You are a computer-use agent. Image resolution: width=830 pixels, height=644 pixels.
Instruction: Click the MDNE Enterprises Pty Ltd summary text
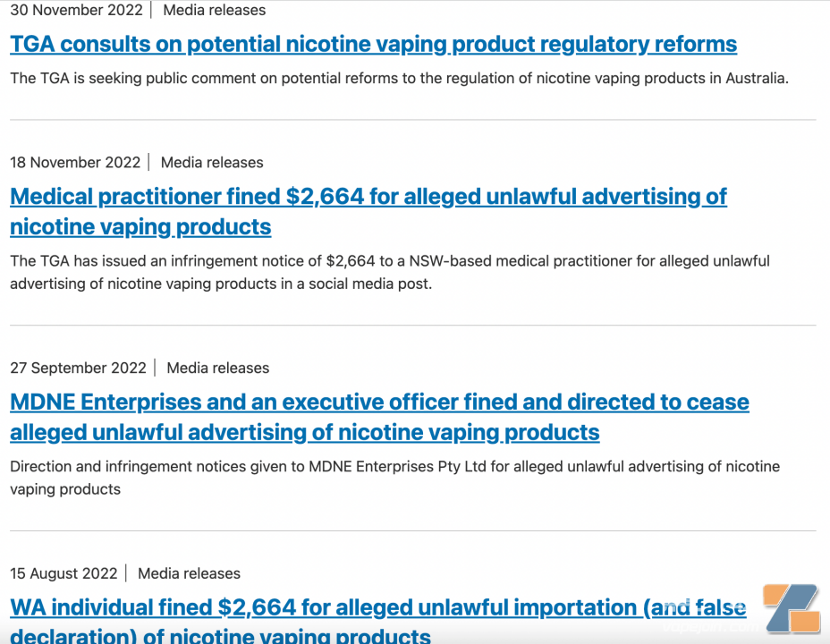click(394, 478)
